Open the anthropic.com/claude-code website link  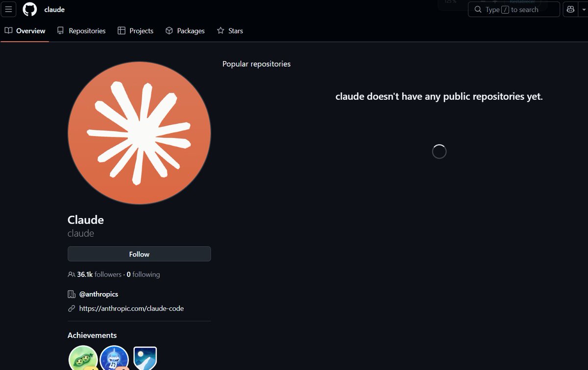[131, 308]
